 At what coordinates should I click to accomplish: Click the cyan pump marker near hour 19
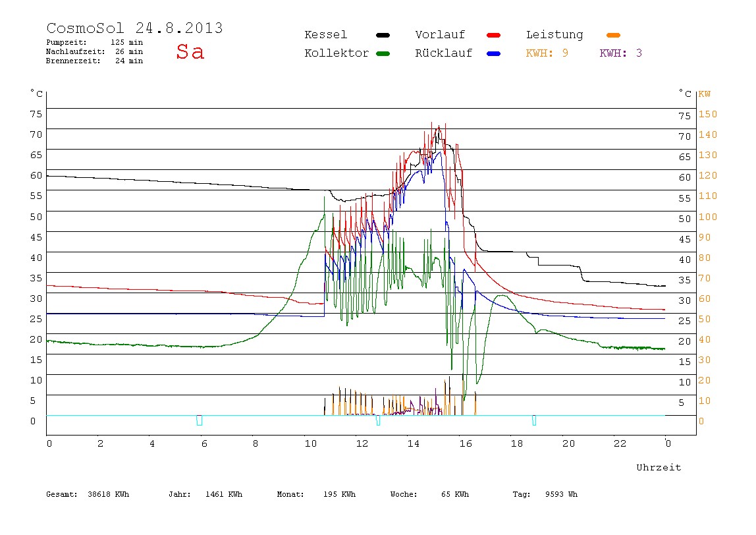(533, 420)
